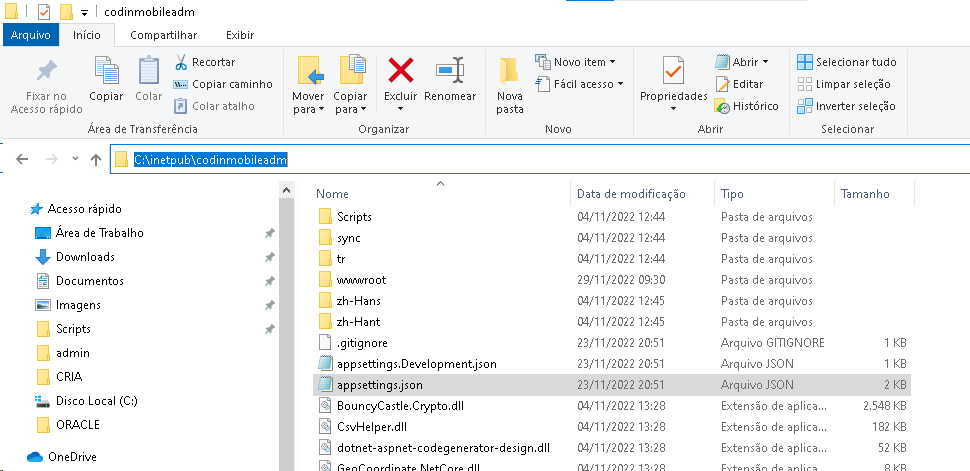Click Copiar caminho button

223,84
